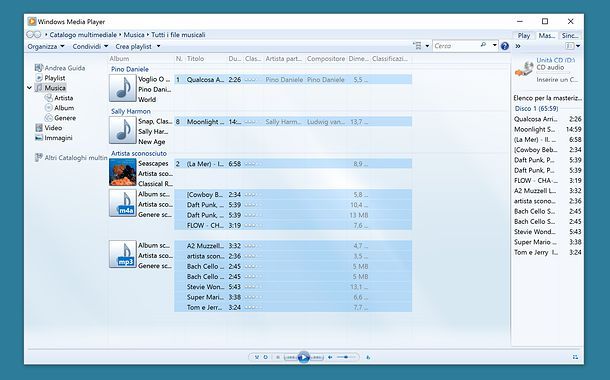Select the Moonlight track row

[x=293, y=122]
